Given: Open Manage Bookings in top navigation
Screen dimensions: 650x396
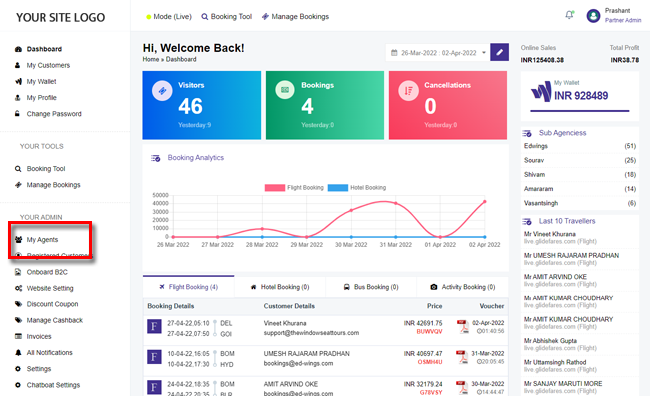Looking at the screenshot, I should click(x=295, y=17).
